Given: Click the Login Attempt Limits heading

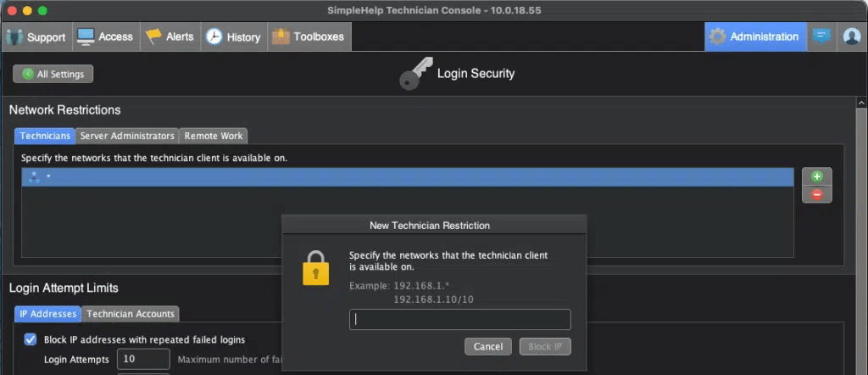Looking at the screenshot, I should tap(64, 288).
